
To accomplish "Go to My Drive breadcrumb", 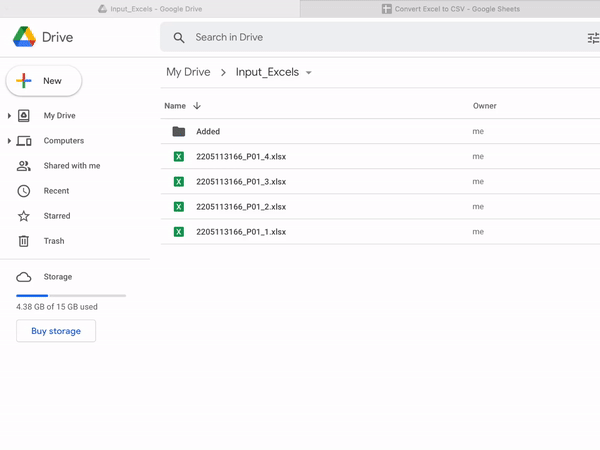I will (188, 72).
